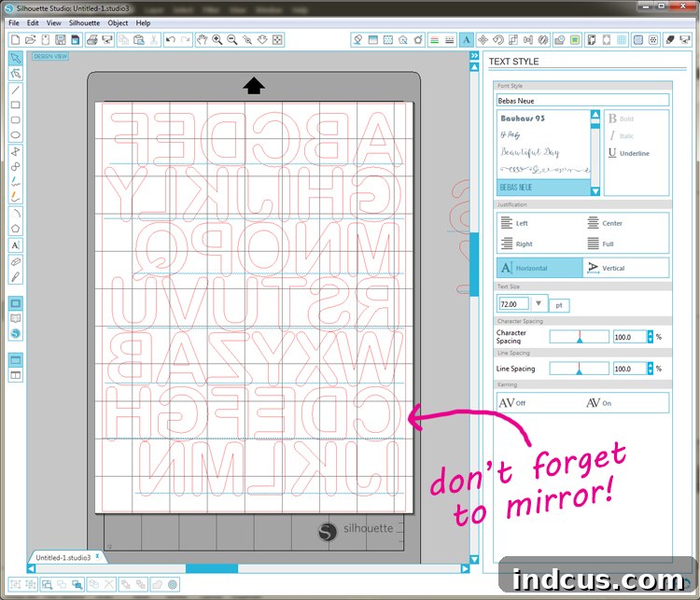Select Horizontal text direction
This screenshot has height=600, width=700.
pyautogui.click(x=539, y=268)
